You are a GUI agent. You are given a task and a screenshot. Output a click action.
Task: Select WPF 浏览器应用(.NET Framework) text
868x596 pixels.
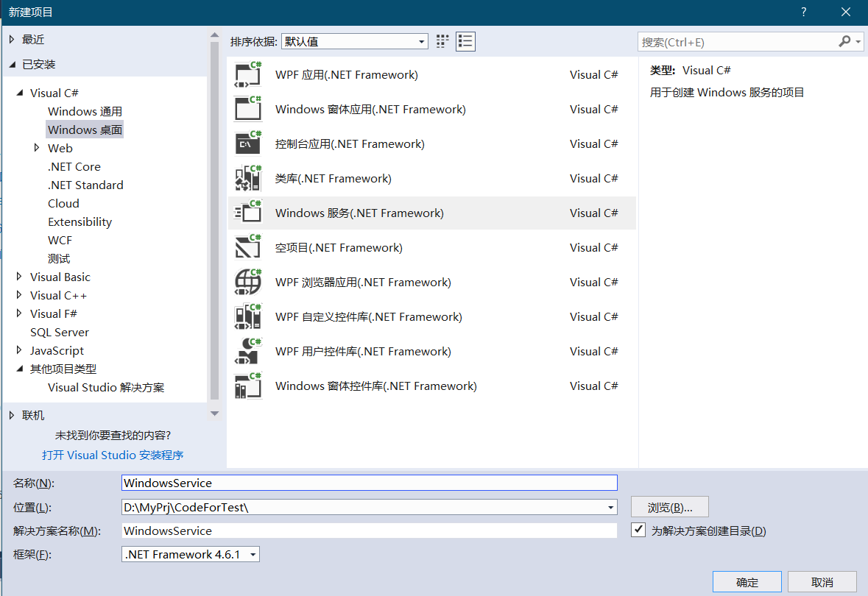click(363, 283)
